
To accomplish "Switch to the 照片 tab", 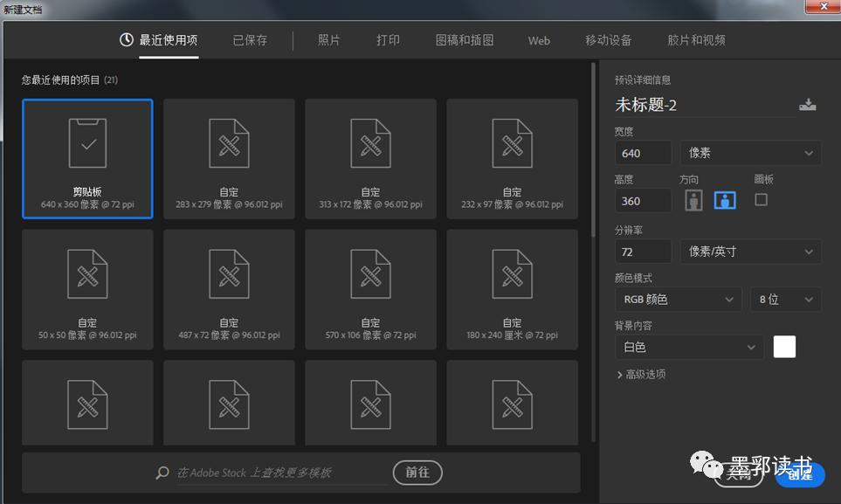I will (x=328, y=40).
